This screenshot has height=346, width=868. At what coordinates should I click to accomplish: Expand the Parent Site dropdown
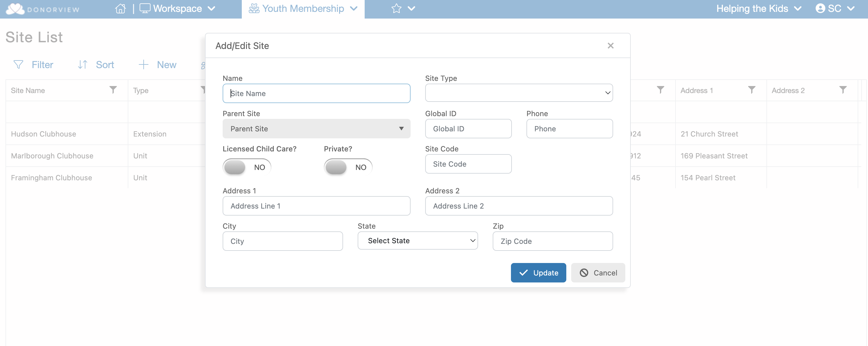[x=316, y=129]
